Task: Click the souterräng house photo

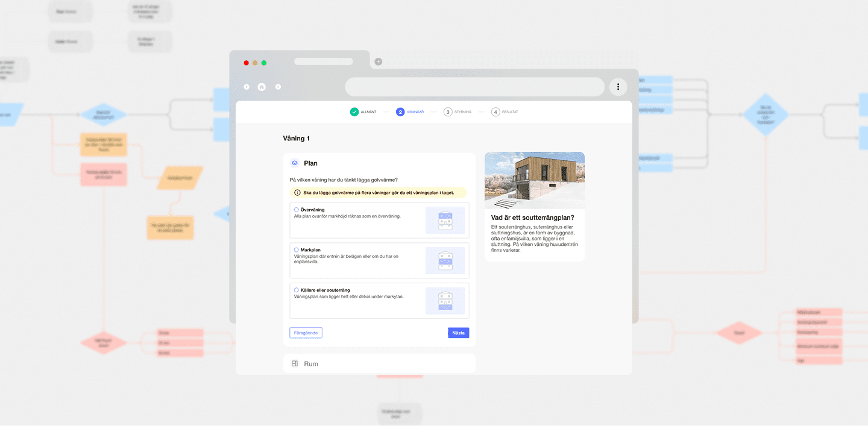Action: point(534,180)
